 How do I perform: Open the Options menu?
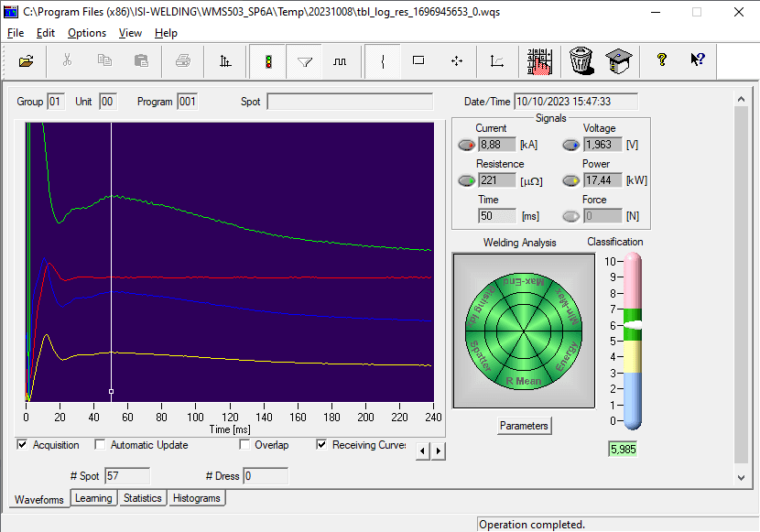[87, 33]
